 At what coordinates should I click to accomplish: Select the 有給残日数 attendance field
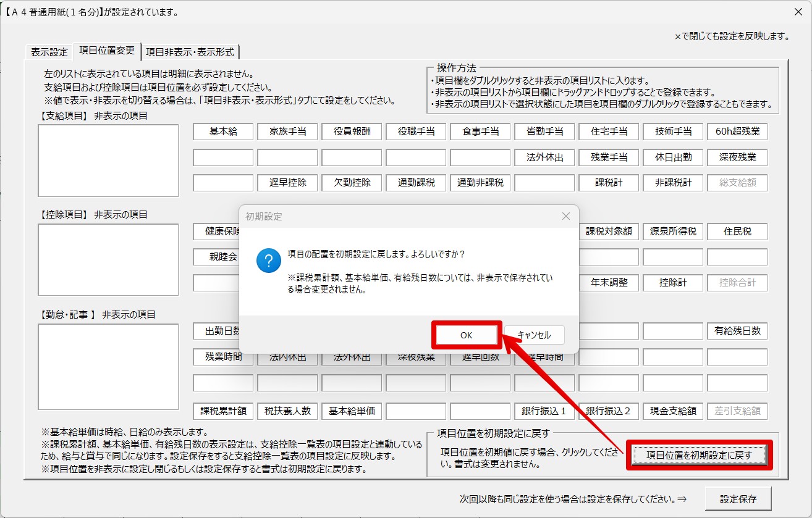tap(737, 331)
